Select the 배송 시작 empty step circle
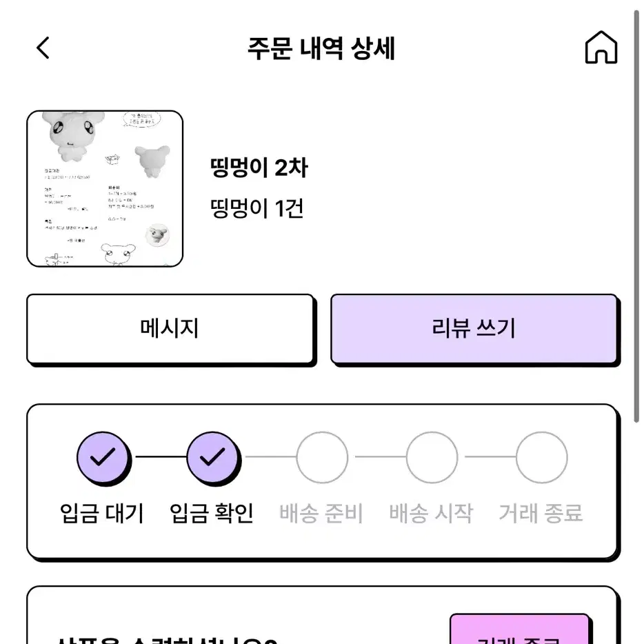Viewport: 644px width, 644px height. (432, 457)
